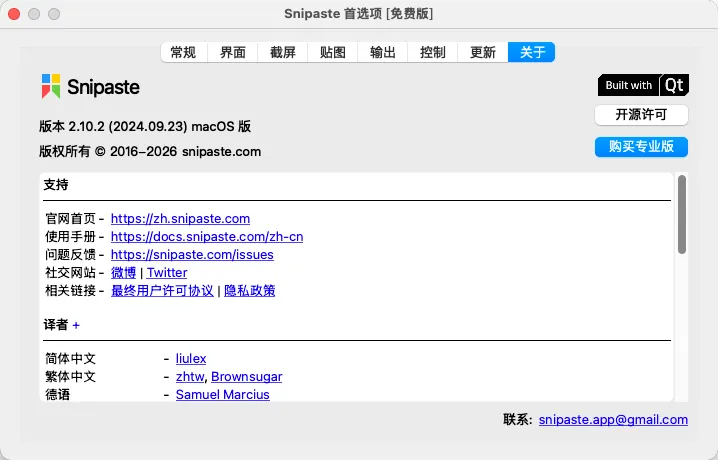Click the 官网首页 label

(71, 219)
